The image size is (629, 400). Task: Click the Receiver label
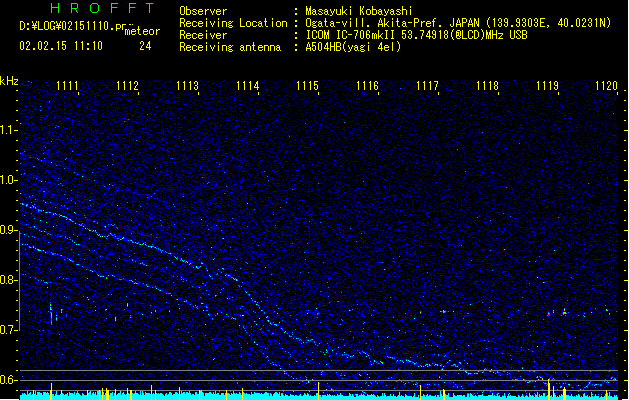[x=203, y=35]
